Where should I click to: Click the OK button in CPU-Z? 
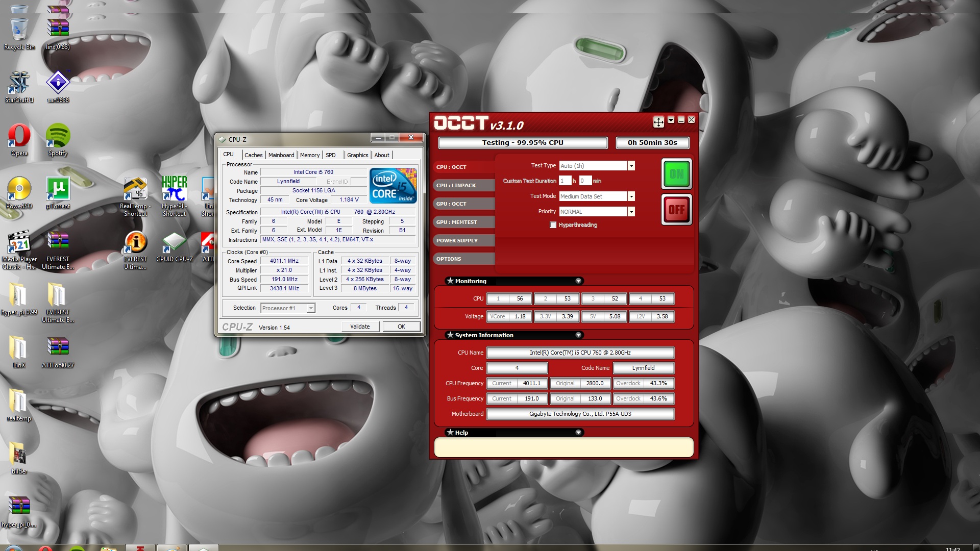click(402, 327)
